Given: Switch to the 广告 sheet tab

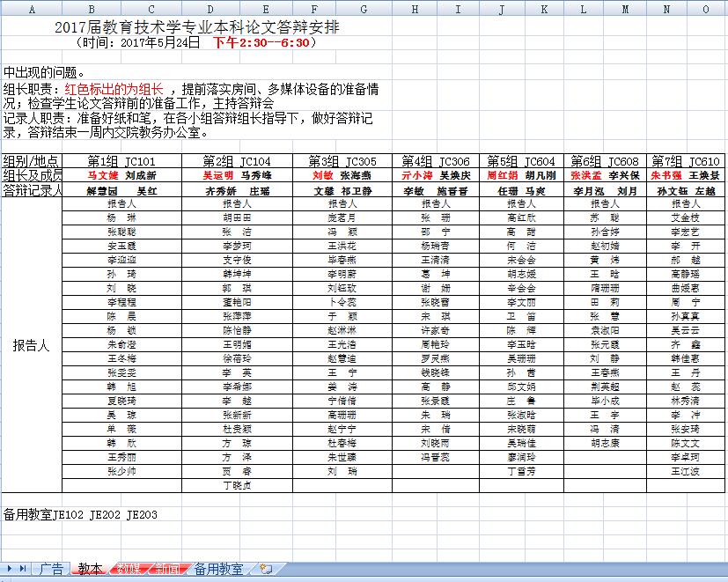Looking at the screenshot, I should tap(51, 570).
